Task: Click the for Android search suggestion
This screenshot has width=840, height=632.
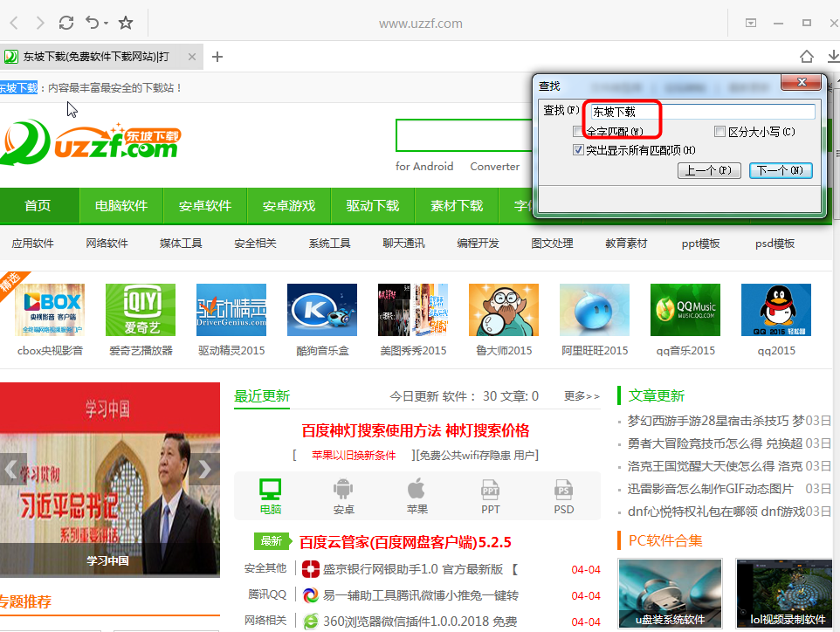Action: tap(424, 167)
